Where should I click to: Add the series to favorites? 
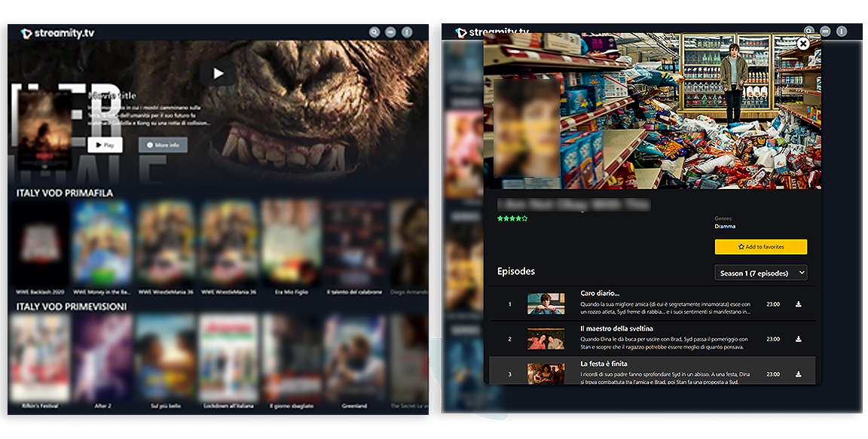coord(760,247)
